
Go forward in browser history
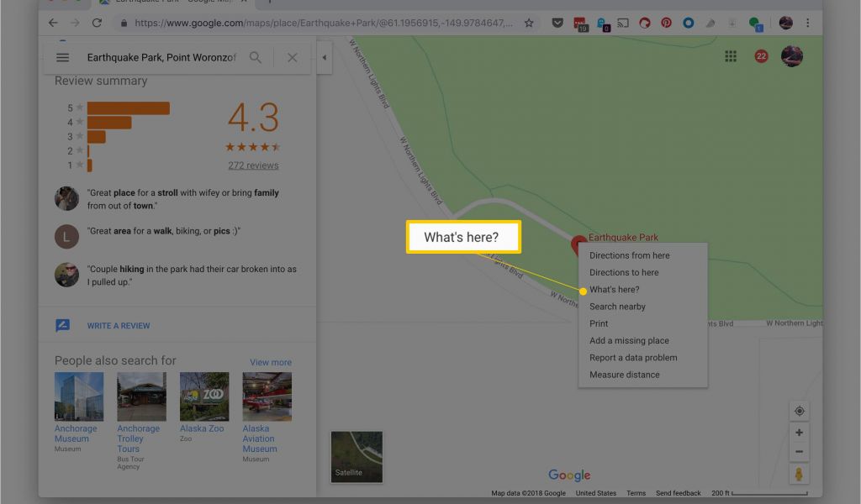click(x=75, y=23)
